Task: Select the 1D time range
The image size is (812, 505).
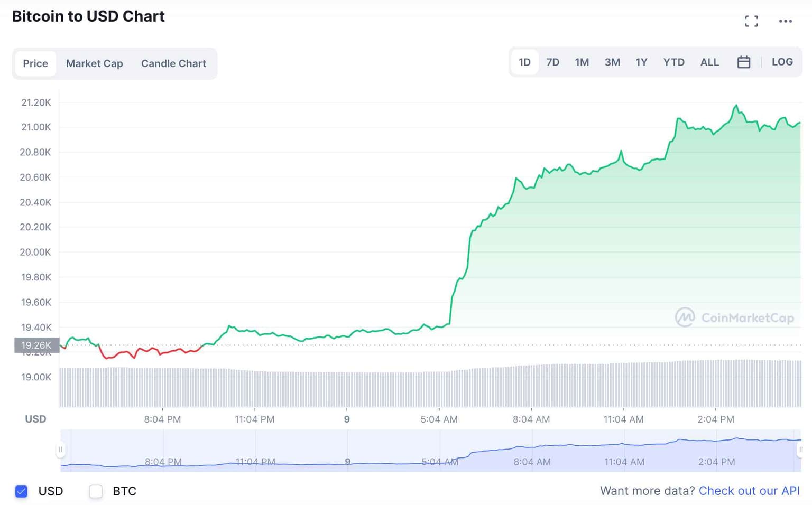Action: click(524, 62)
